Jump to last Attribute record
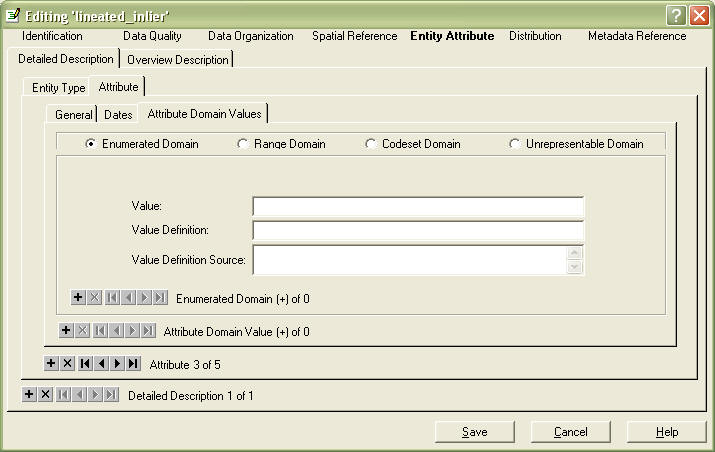Screen dimensions: 715x452 click(133, 363)
